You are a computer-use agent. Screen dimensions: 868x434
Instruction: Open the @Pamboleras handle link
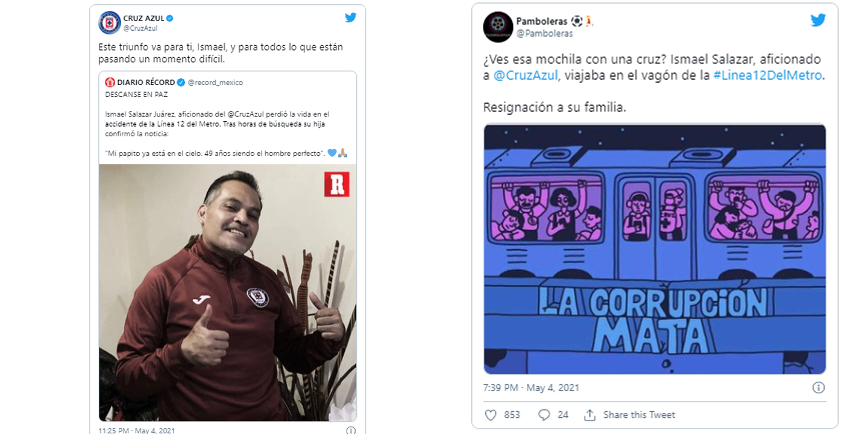[544, 34]
